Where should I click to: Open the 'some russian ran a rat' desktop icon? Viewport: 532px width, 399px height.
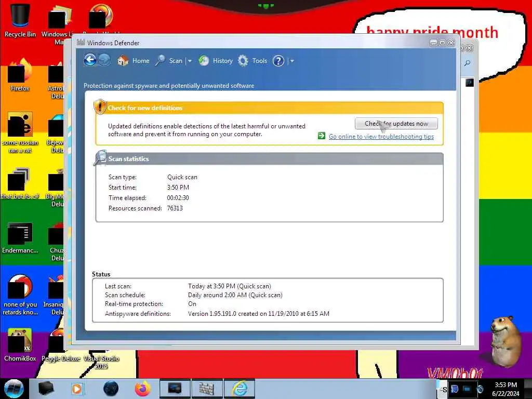[20, 132]
